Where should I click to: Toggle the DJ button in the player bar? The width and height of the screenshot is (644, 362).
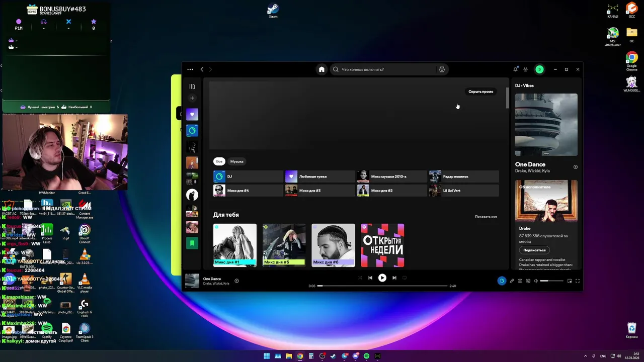(x=502, y=281)
